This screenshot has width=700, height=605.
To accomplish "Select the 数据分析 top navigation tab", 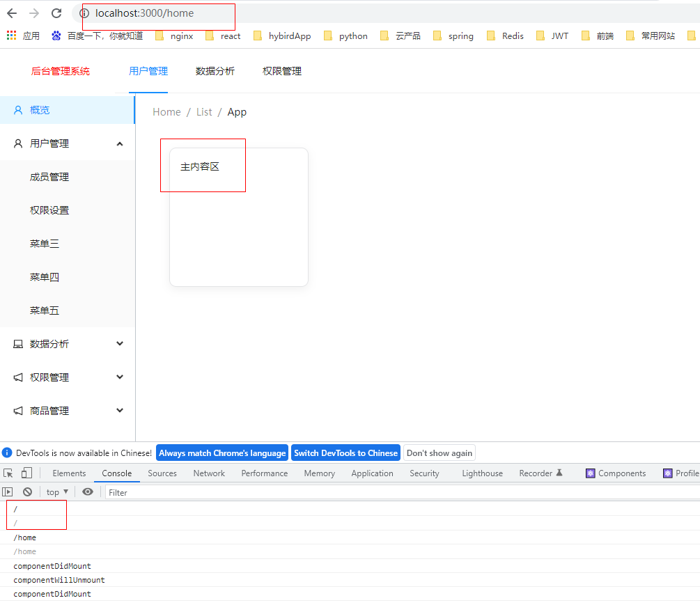I will click(215, 72).
